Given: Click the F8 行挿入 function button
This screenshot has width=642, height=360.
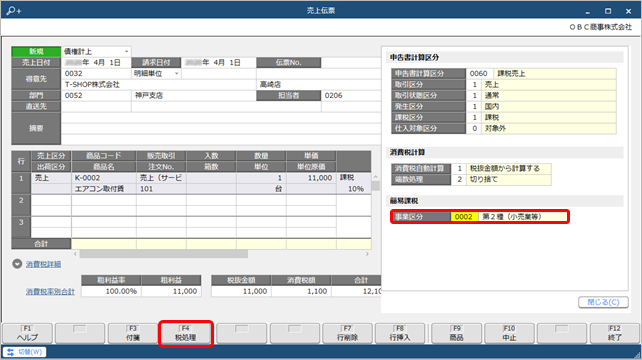Looking at the screenshot, I should click(x=400, y=333).
